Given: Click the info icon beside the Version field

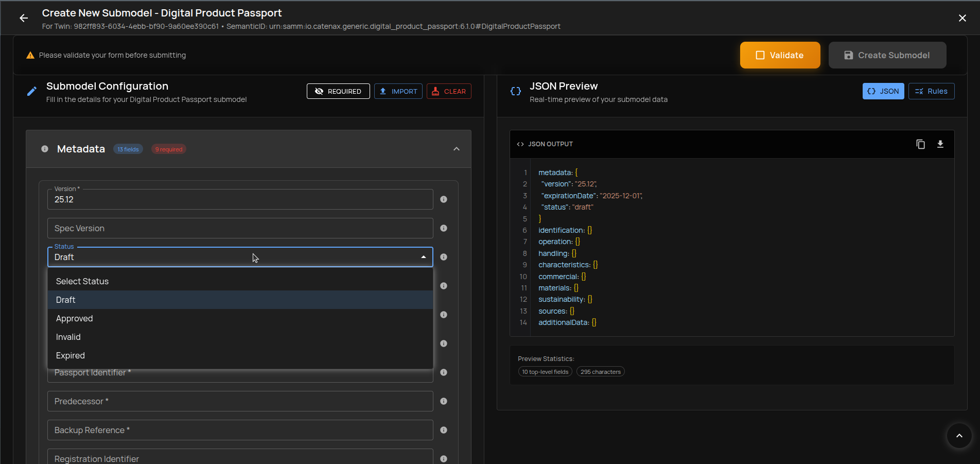Looking at the screenshot, I should (x=443, y=199).
